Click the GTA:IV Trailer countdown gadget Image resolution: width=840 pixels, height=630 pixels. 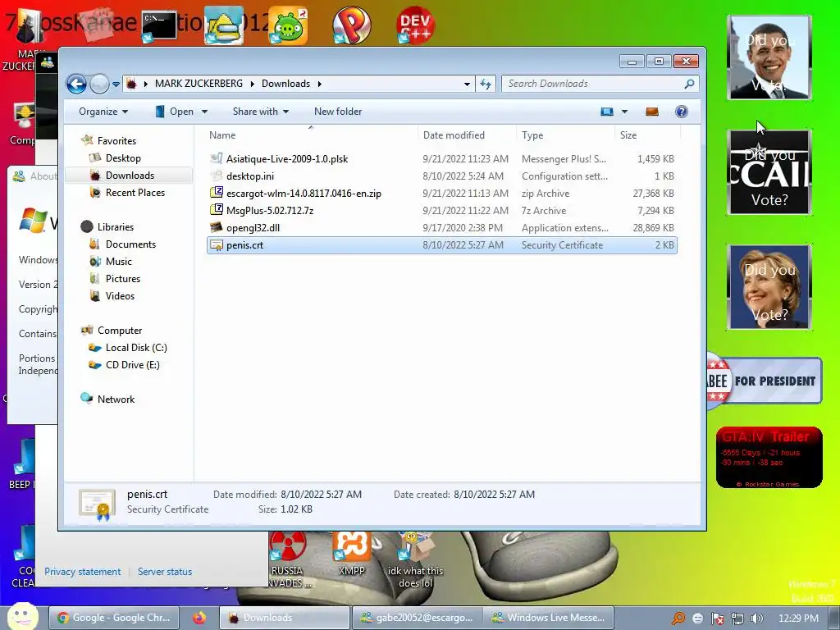pyautogui.click(x=769, y=458)
